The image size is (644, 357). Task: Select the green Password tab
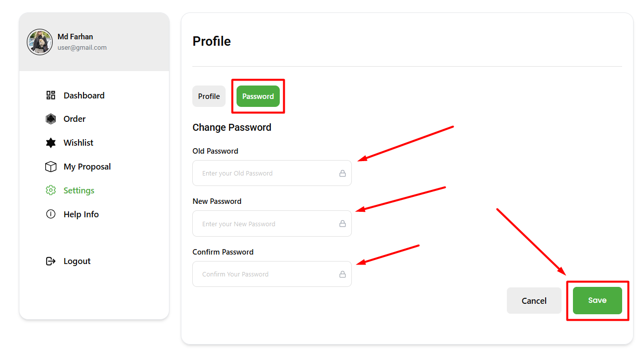coord(258,96)
